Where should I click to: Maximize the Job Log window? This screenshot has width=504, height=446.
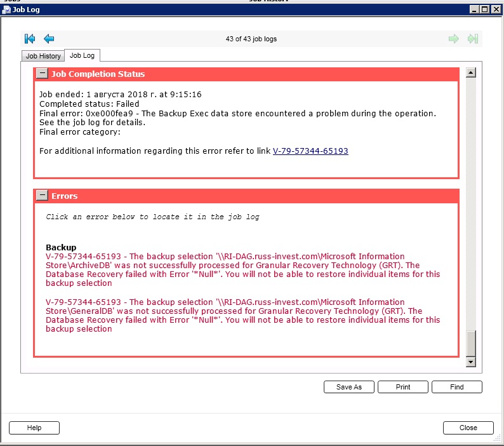[484, 10]
